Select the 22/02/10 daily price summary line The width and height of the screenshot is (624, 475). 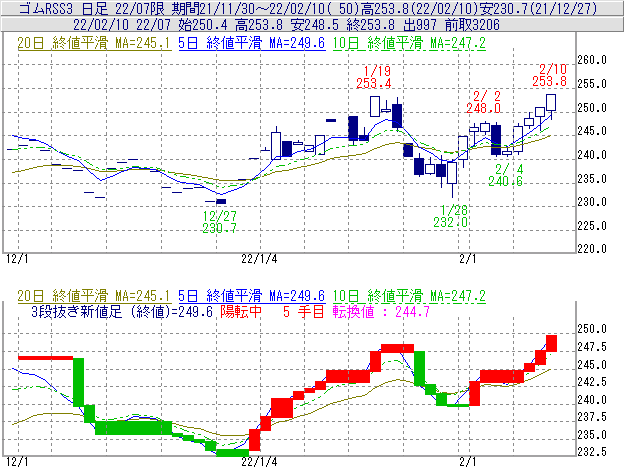pos(286,25)
